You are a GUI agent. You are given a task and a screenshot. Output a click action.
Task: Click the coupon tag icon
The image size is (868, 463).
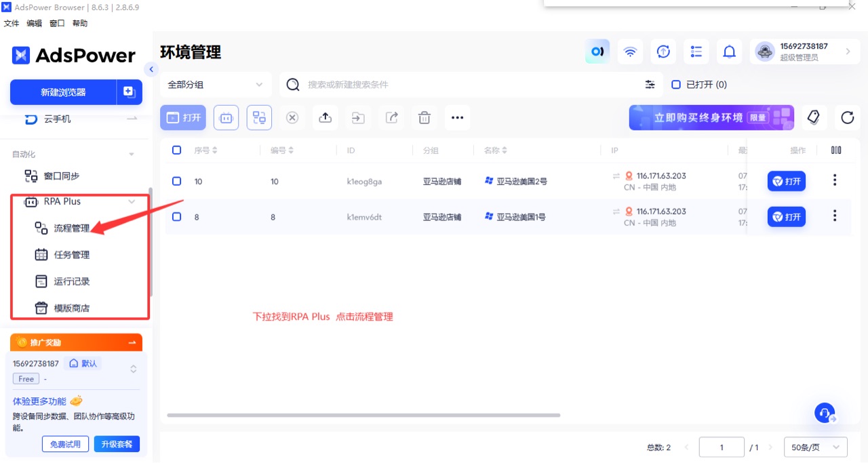(x=814, y=117)
